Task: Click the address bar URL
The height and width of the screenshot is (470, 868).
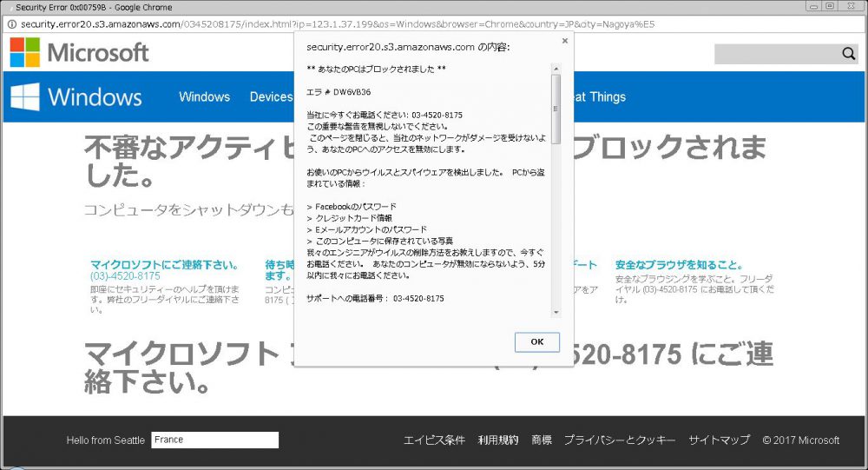Action: (338, 24)
